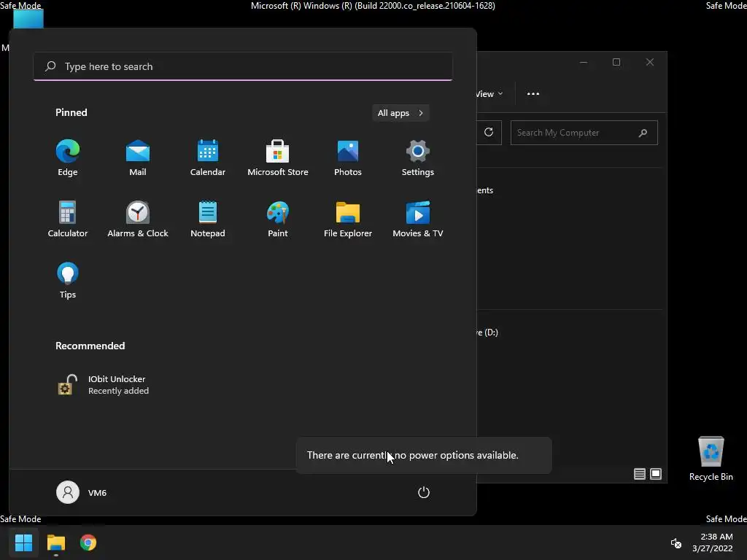Image resolution: width=747 pixels, height=560 pixels.
Task: Open Alarms & Clock
Action: click(138, 219)
